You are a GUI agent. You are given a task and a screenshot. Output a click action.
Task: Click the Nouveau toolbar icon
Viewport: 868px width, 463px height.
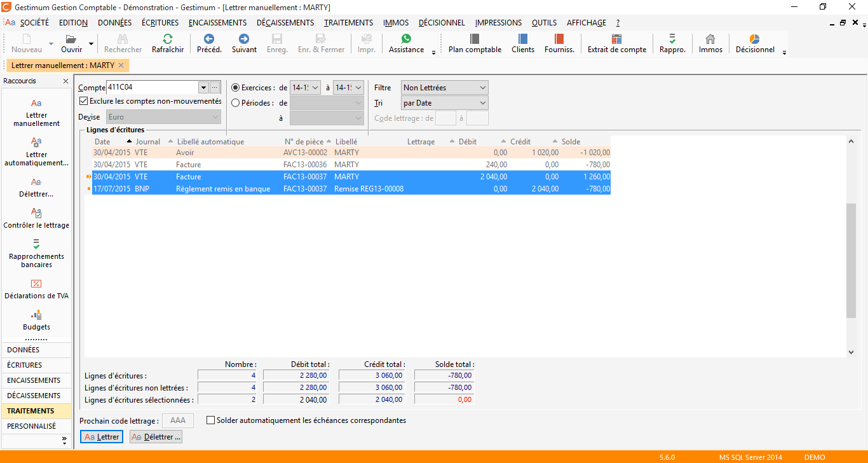coord(27,39)
